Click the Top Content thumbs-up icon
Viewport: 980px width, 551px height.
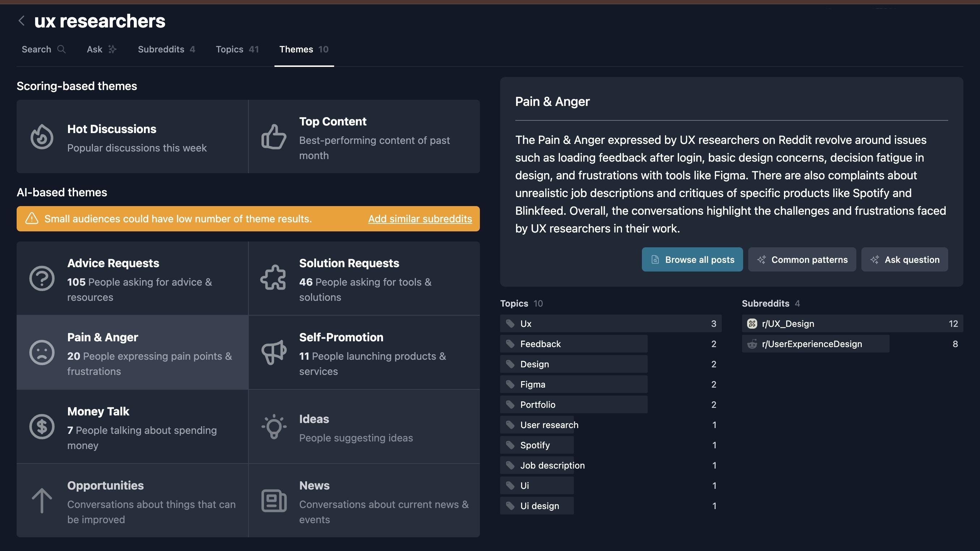pos(273,137)
